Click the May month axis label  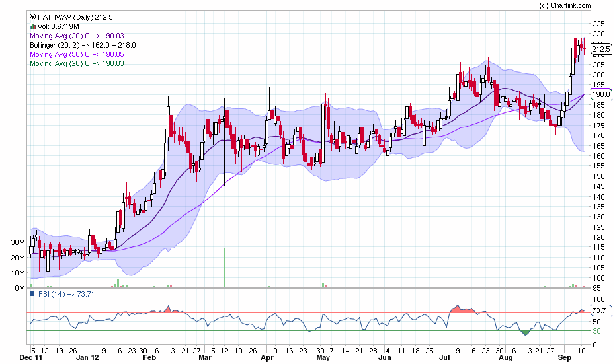[x=323, y=358]
